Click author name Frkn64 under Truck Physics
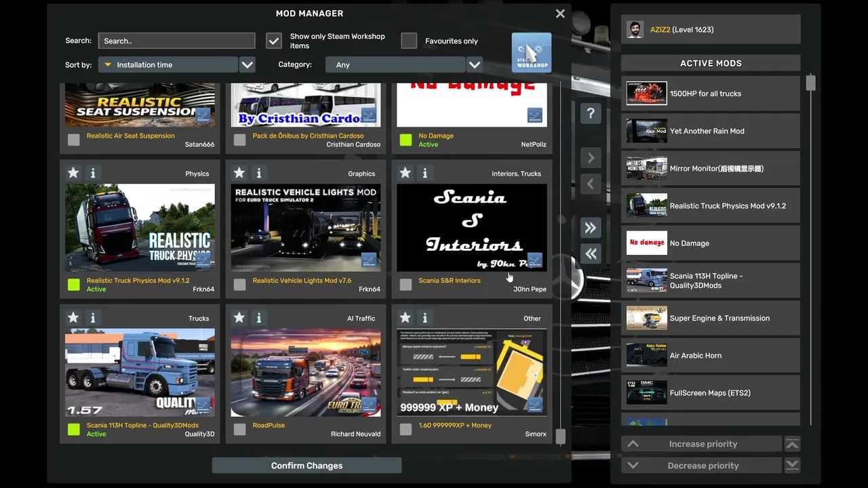The height and width of the screenshot is (488, 868). 203,289
